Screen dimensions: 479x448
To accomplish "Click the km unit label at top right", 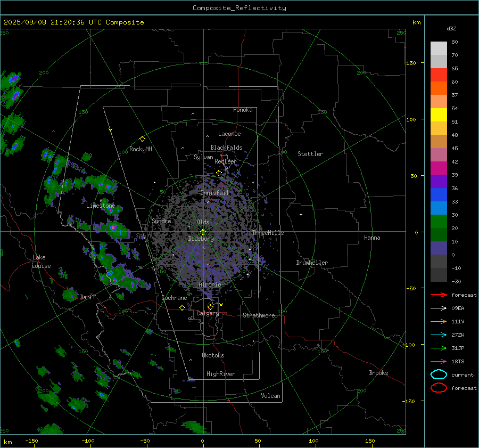I will tap(416, 22).
